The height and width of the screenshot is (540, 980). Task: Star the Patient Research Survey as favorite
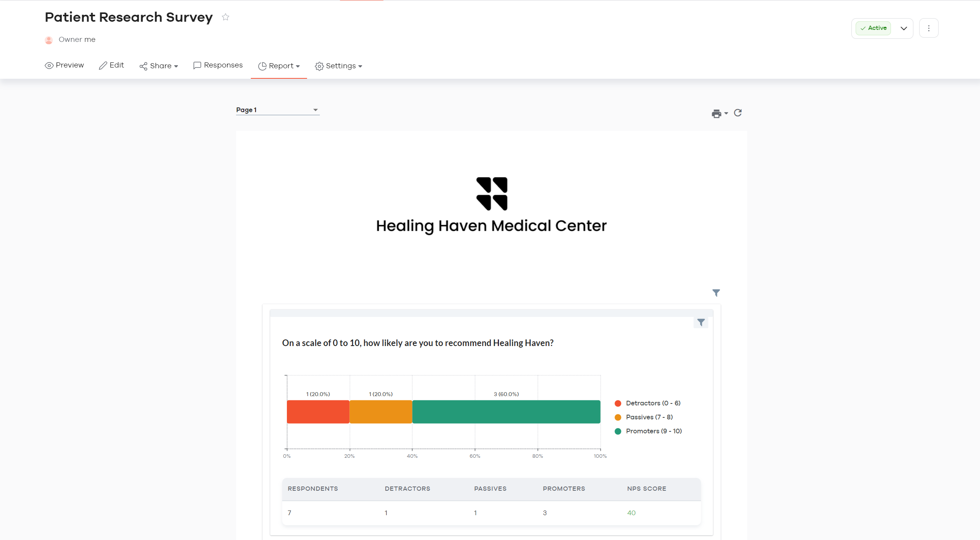[x=226, y=17]
